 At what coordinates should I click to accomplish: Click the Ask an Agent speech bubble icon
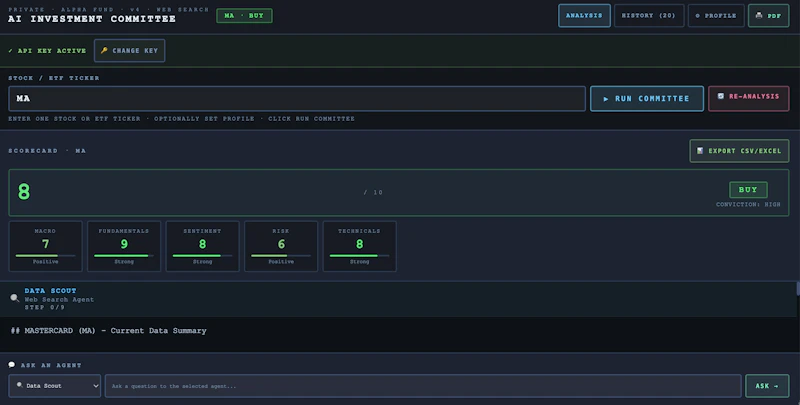pyautogui.click(x=12, y=365)
